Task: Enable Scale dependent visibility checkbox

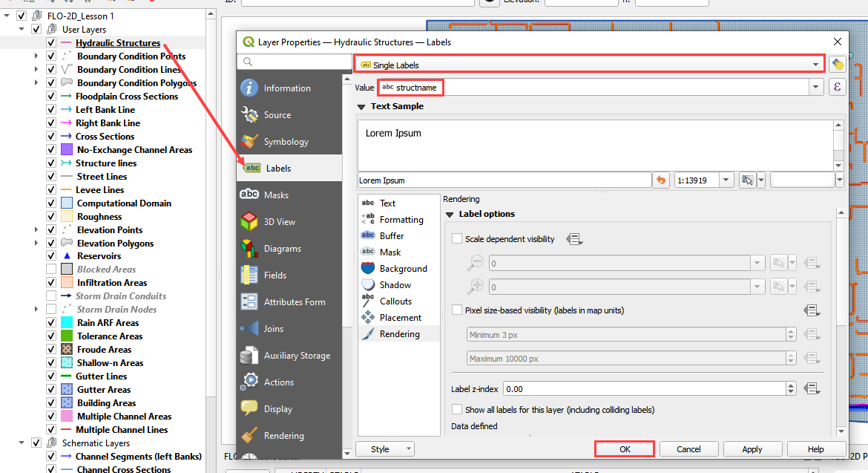Action: pos(457,239)
